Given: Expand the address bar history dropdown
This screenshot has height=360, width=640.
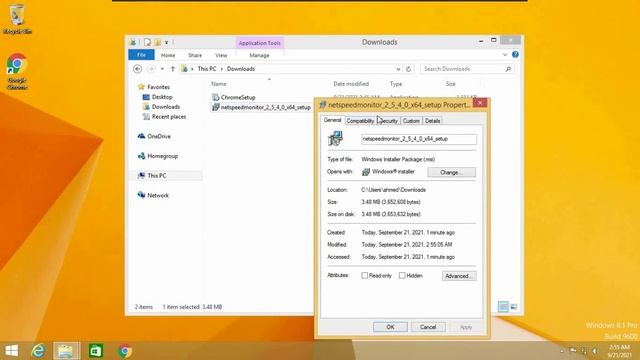Looking at the screenshot, I should pos(398,69).
